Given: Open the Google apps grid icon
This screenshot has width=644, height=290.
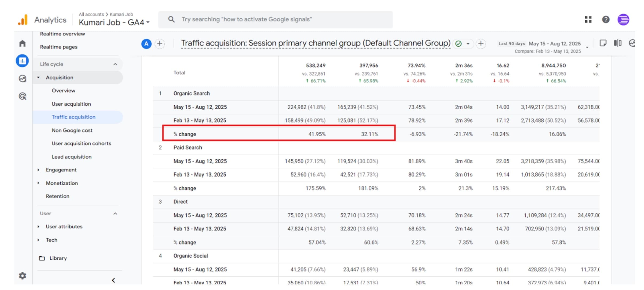Looking at the screenshot, I should [x=588, y=19].
